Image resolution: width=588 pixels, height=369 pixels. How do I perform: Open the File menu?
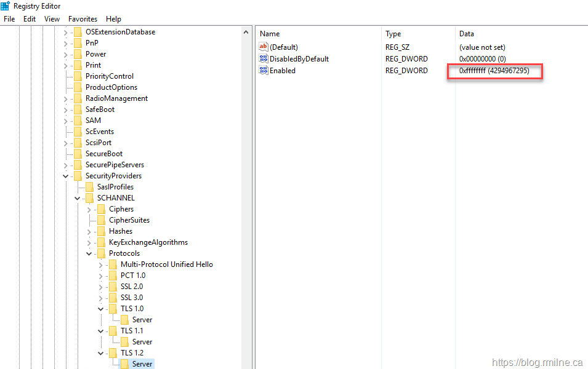[x=9, y=19]
